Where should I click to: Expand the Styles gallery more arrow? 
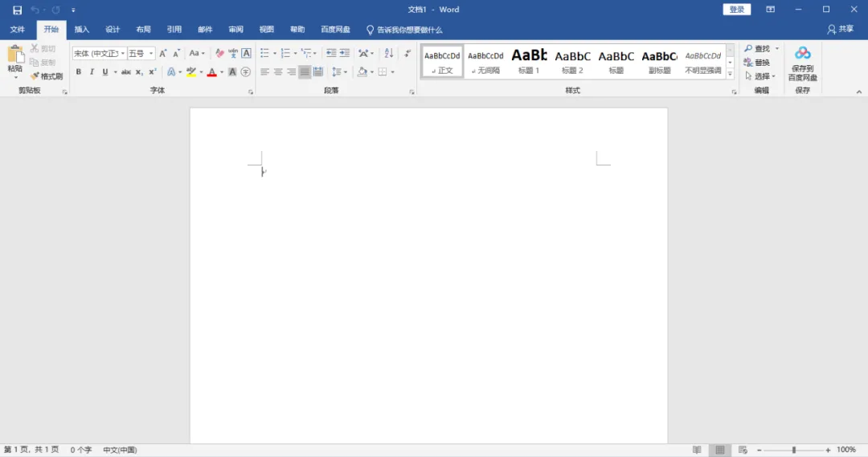click(730, 74)
